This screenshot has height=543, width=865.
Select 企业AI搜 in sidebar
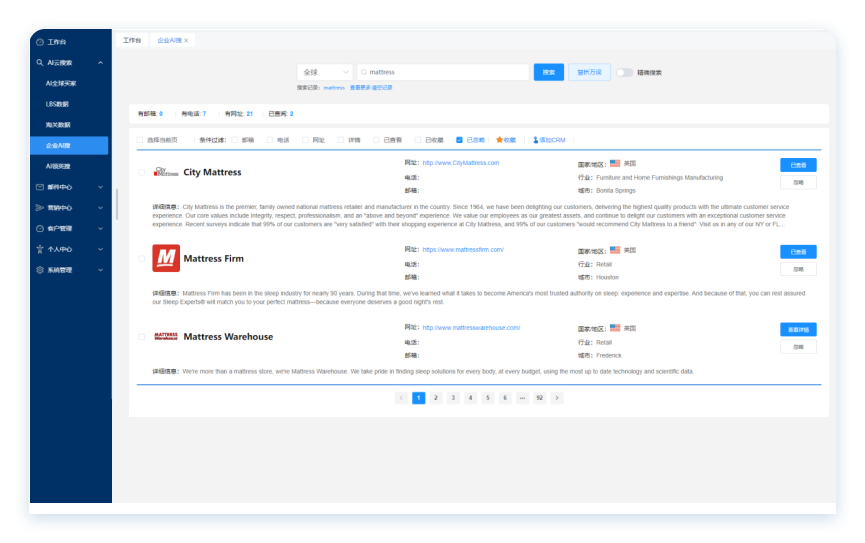tap(69, 146)
